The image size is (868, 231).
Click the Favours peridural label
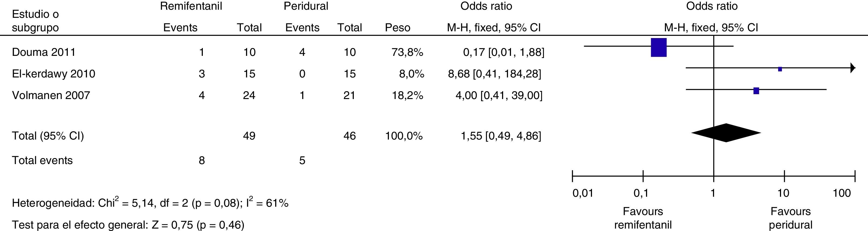[x=790, y=218]
